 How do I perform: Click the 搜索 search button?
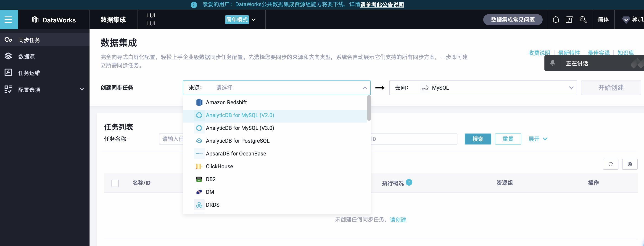[478, 139]
